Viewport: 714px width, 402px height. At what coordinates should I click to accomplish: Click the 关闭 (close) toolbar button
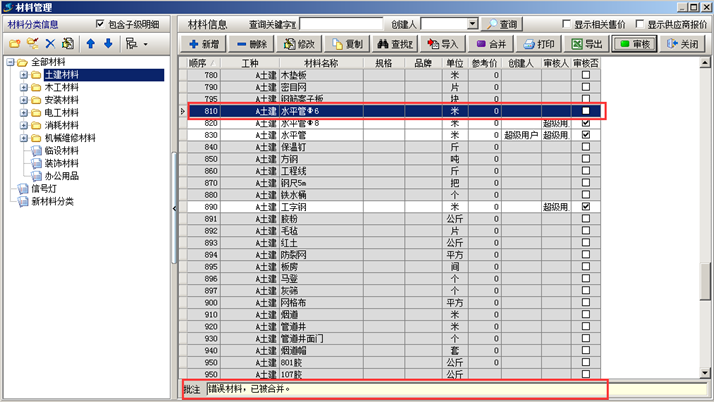[683, 45]
